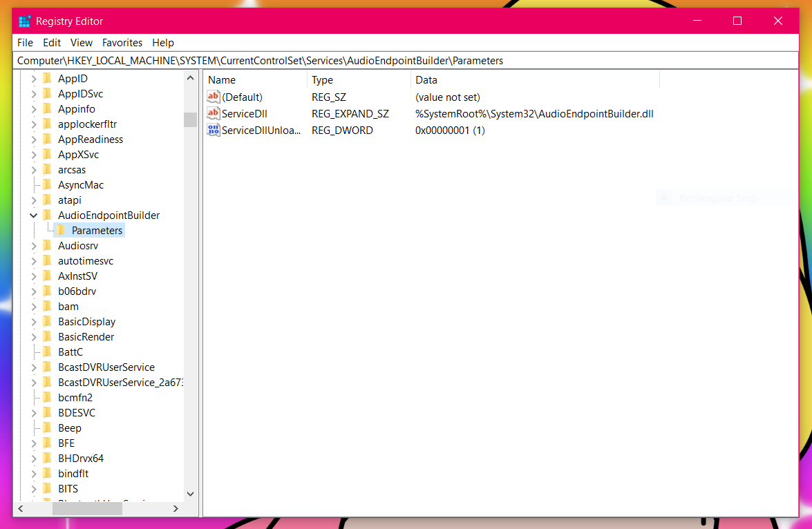Click the horizontal scroll left arrow

pos(21,508)
